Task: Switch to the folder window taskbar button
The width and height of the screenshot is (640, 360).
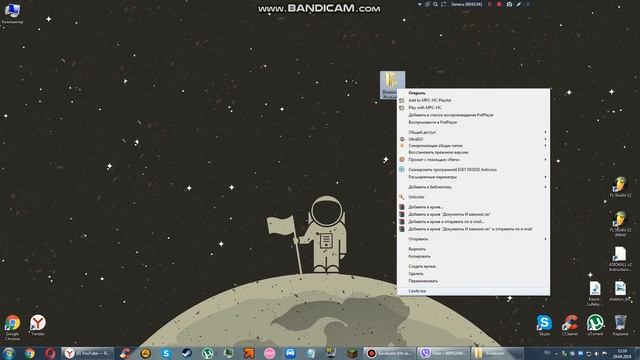Action: pos(497,353)
